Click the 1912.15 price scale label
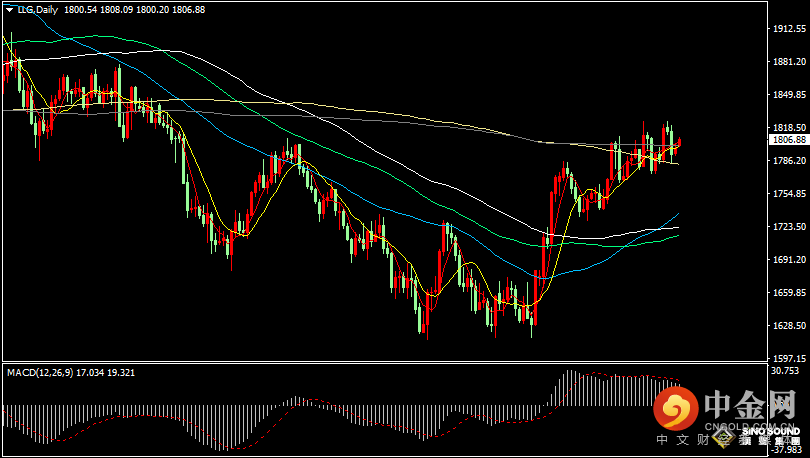The height and width of the screenshot is (458, 810). click(x=789, y=30)
